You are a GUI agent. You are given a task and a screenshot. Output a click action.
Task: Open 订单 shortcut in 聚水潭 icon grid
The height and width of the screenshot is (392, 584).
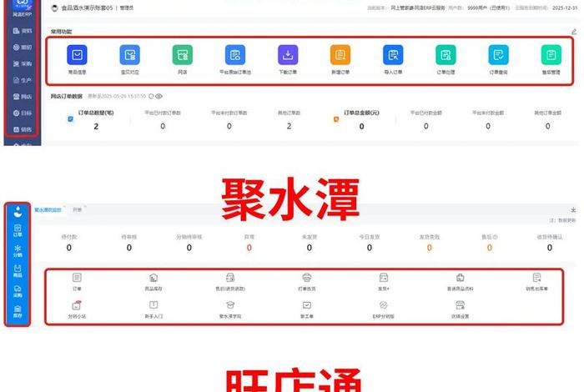[x=77, y=281]
